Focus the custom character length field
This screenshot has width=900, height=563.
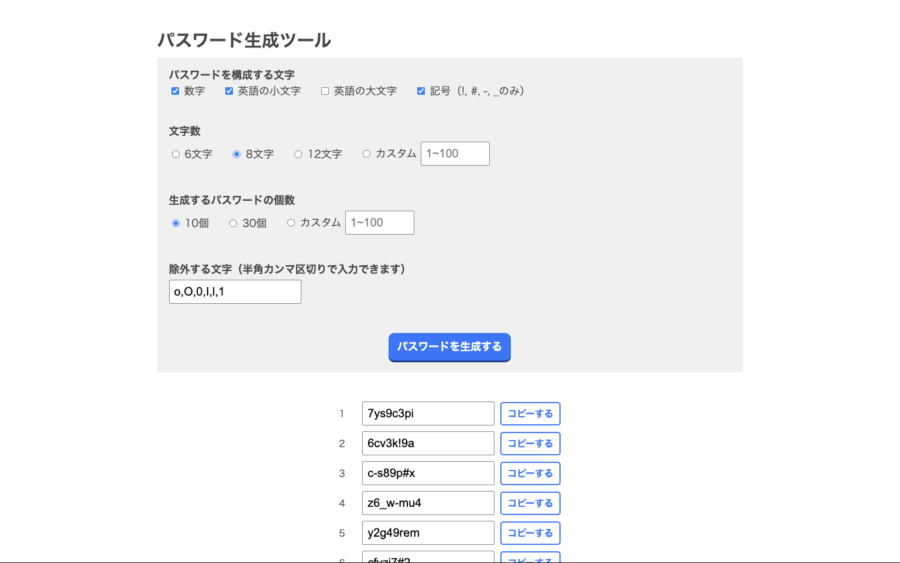click(x=455, y=154)
